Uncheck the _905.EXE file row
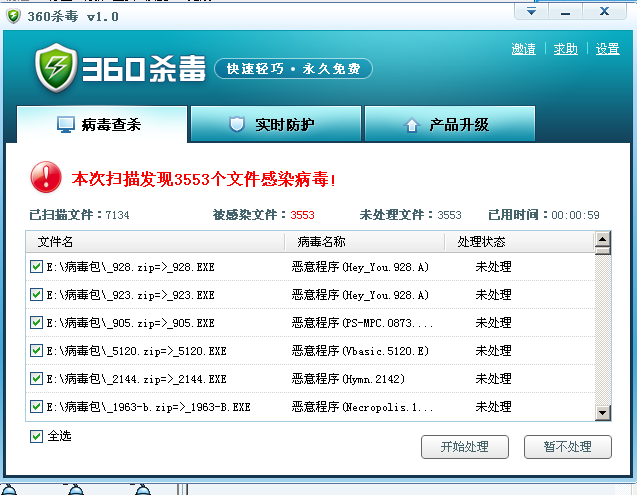 point(36,323)
